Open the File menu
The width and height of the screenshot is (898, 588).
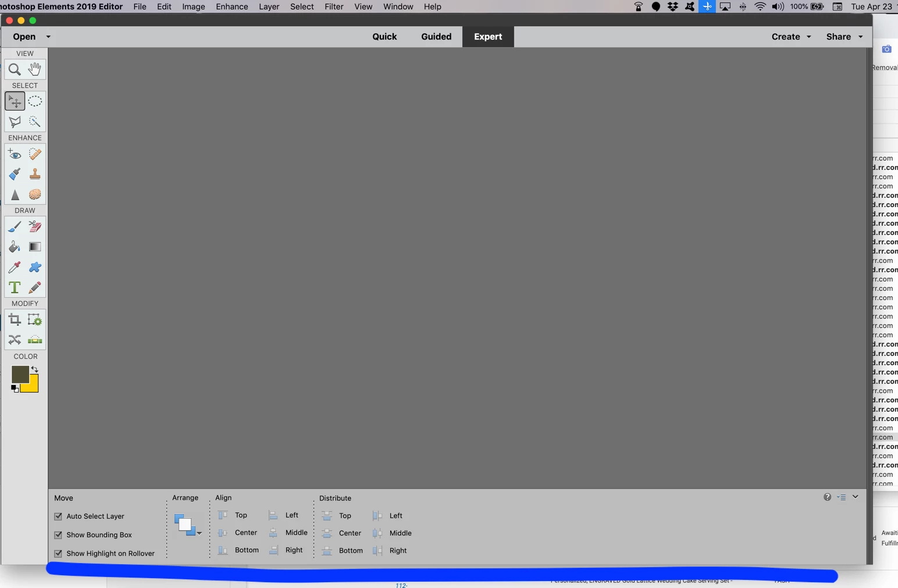[x=140, y=6]
